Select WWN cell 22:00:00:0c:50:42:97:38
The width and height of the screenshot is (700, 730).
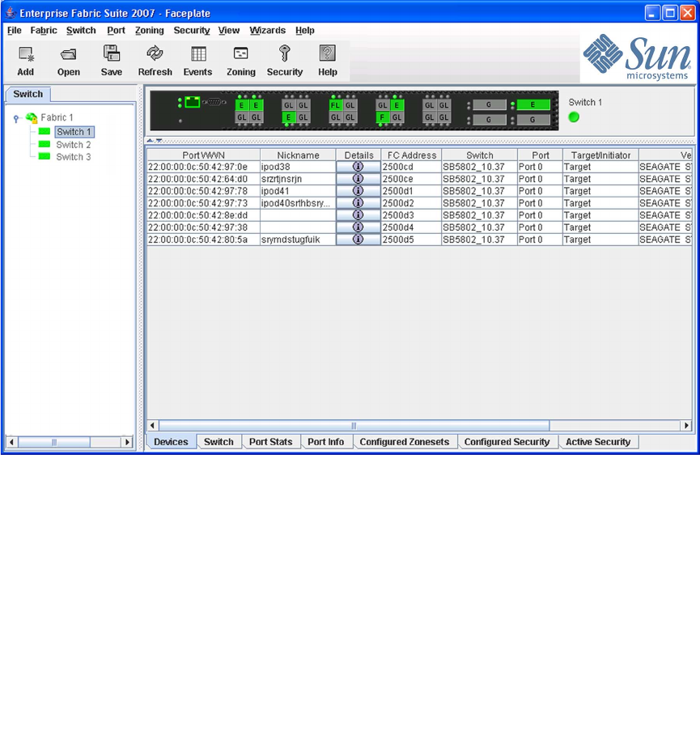click(x=203, y=227)
